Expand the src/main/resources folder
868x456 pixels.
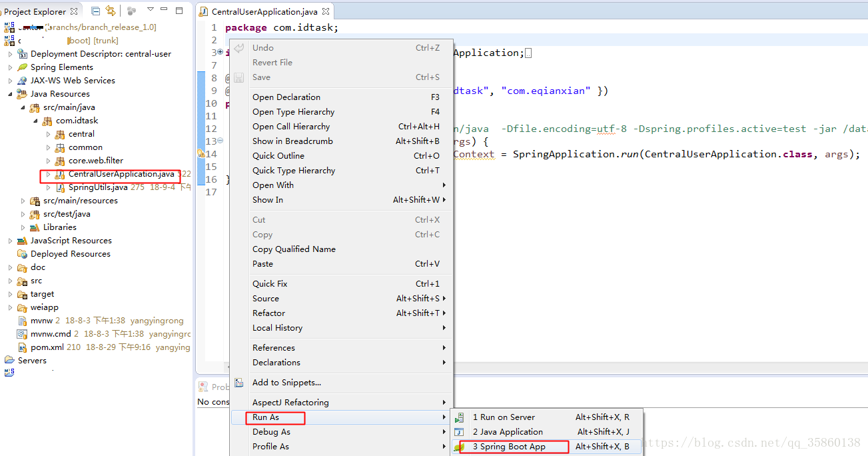pyautogui.click(x=23, y=201)
